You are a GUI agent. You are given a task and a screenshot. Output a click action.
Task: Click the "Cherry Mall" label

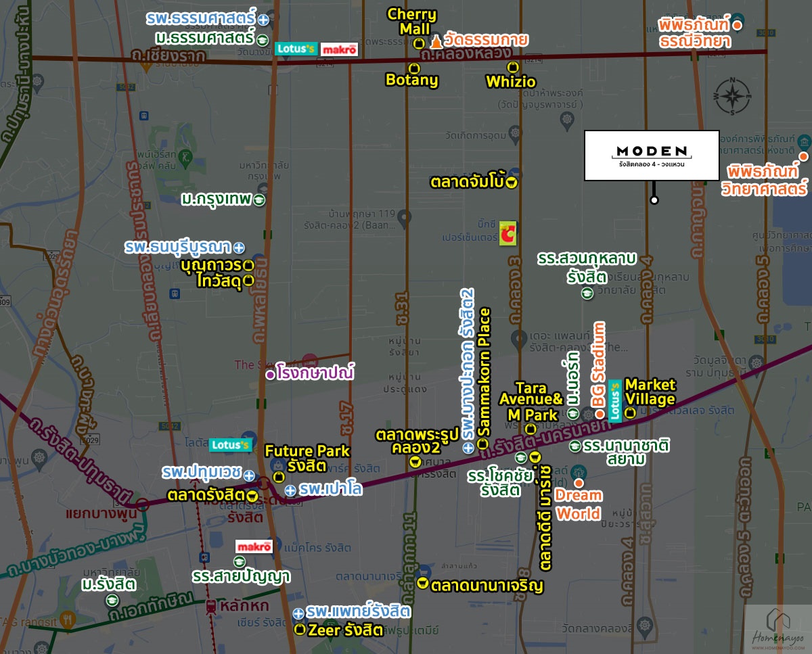[412, 22]
